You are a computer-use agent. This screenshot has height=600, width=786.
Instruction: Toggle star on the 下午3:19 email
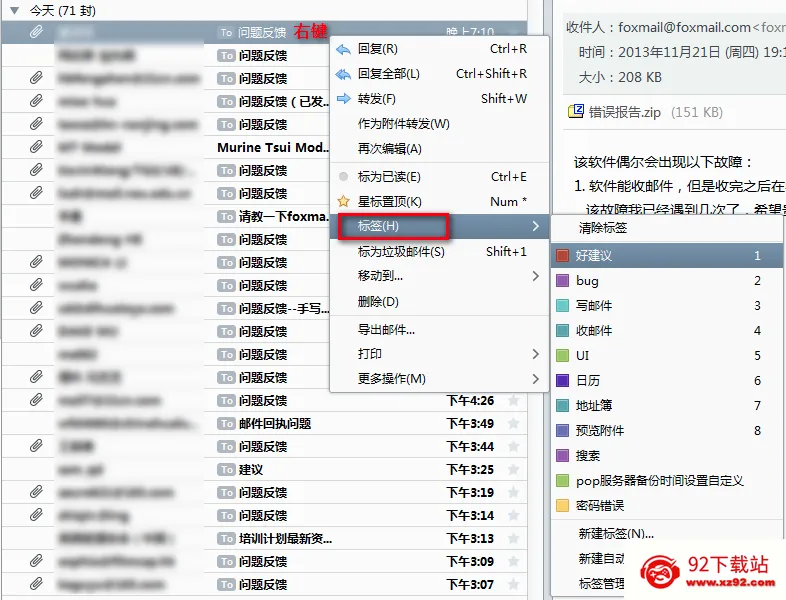(x=513, y=493)
